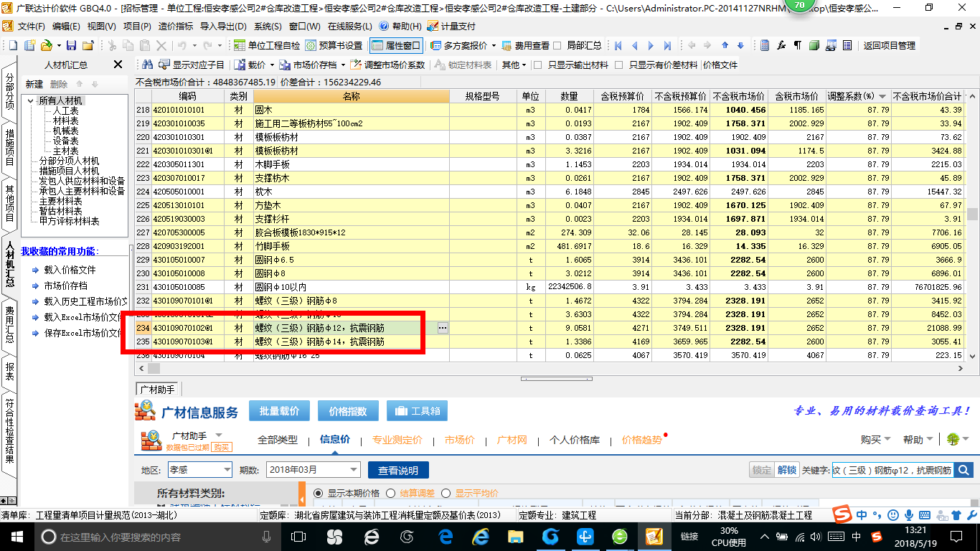The width and height of the screenshot is (980, 551).
Task: Click 载入价格文件 link in favorites
Action: (x=70, y=270)
